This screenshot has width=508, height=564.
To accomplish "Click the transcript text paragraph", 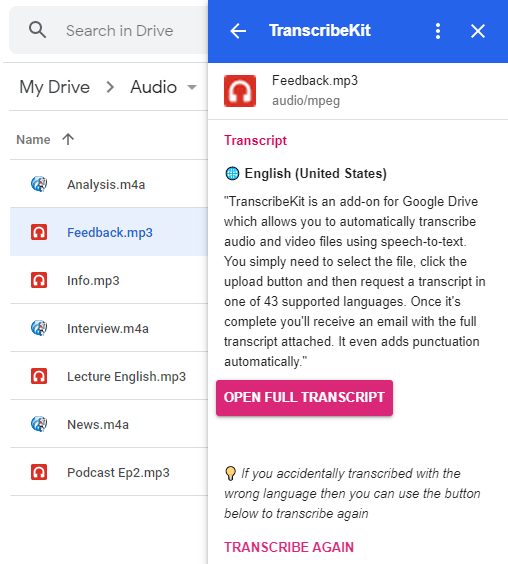I will (x=354, y=281).
